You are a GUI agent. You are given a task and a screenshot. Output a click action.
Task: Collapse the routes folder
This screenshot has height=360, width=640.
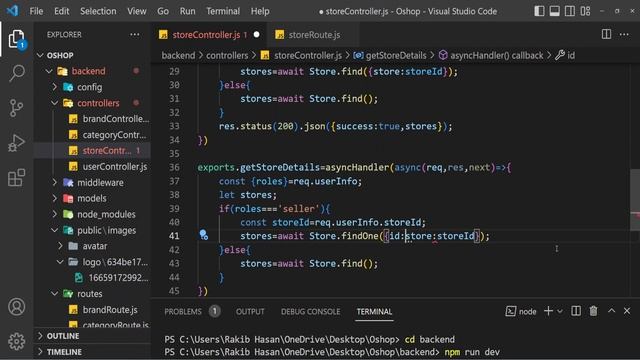pyautogui.click(x=90, y=294)
